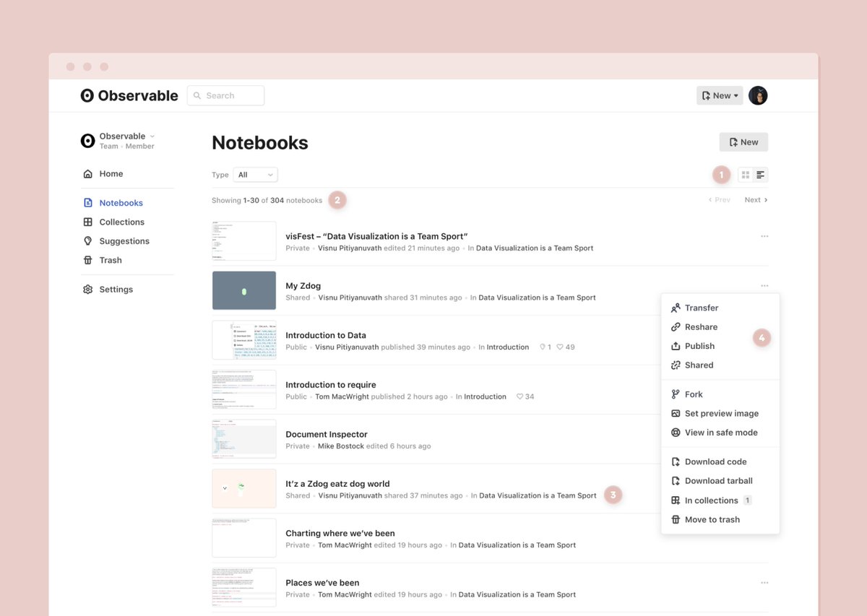The image size is (867, 616).
Task: Open the Type filter dropdown
Action: 256,175
